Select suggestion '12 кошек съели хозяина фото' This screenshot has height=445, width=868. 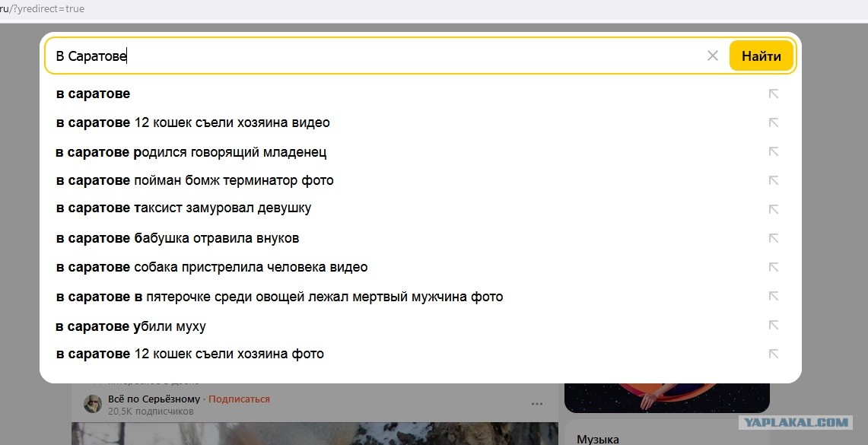(190, 354)
